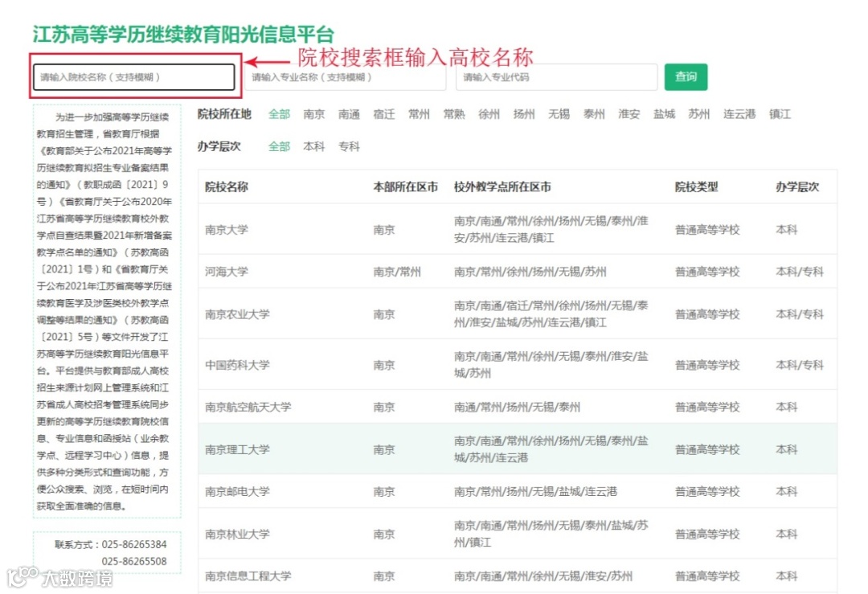Click 普通高等学校 in 南京大学 row
Viewport: 868px width, 594px height.
tap(707, 229)
